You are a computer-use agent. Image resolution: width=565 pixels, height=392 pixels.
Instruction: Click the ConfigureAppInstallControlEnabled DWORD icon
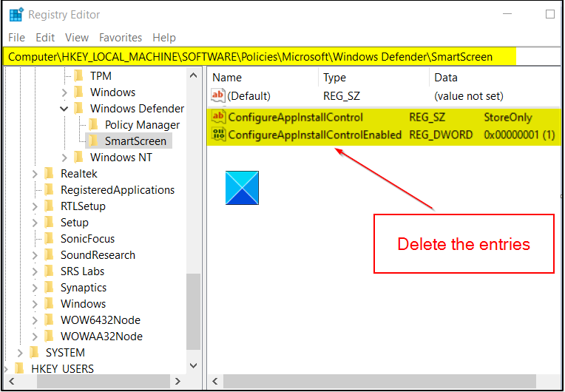219,134
